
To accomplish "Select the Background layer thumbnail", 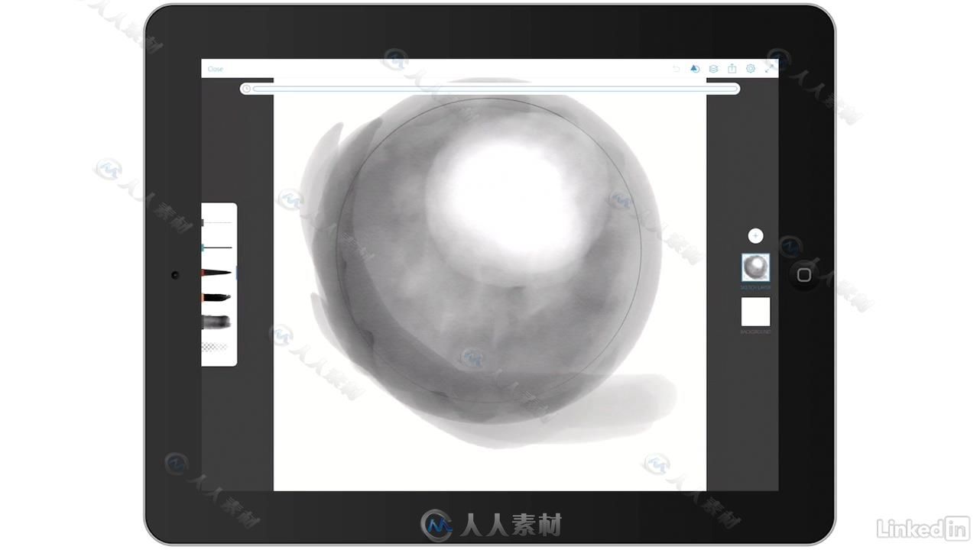I will pos(755,312).
